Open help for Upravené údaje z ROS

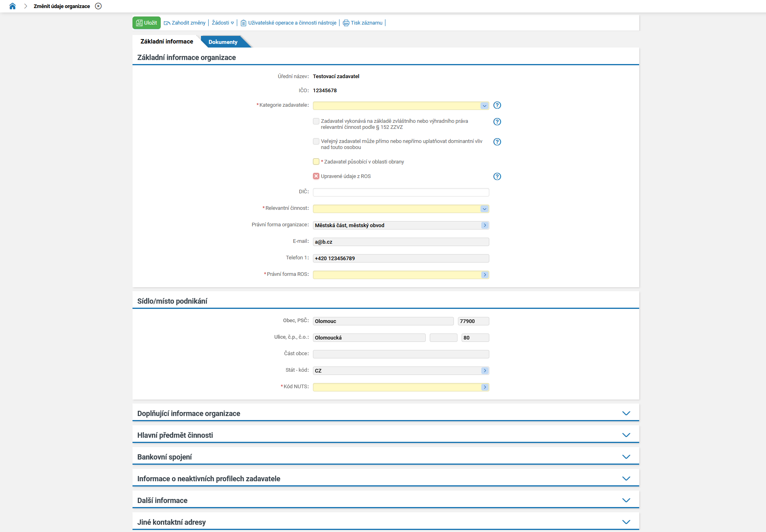[497, 176]
